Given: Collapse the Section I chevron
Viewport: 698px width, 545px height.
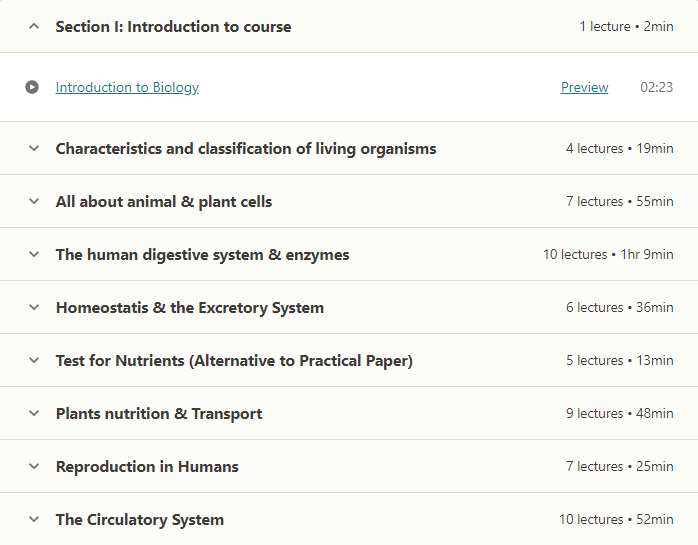Looking at the screenshot, I should pos(34,26).
